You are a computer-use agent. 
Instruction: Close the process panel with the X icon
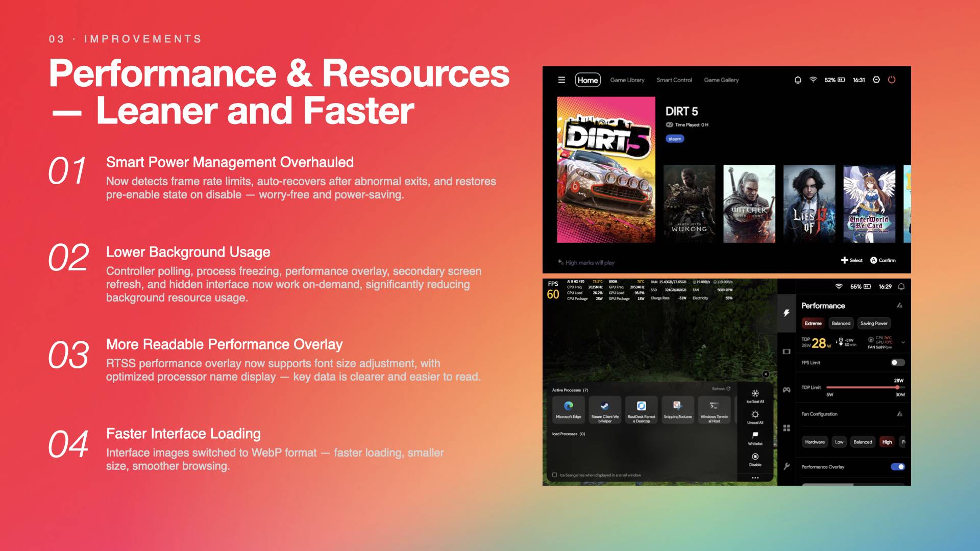tap(766, 374)
